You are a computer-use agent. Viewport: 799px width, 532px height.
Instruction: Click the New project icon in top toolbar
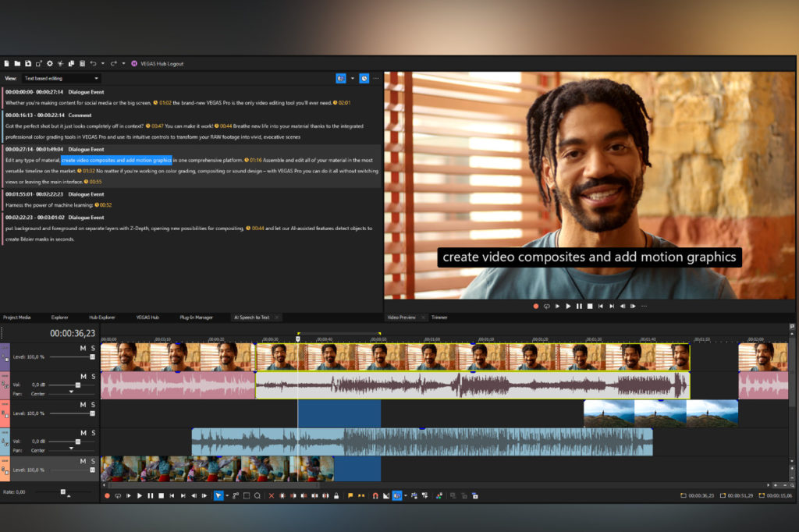pos(6,64)
